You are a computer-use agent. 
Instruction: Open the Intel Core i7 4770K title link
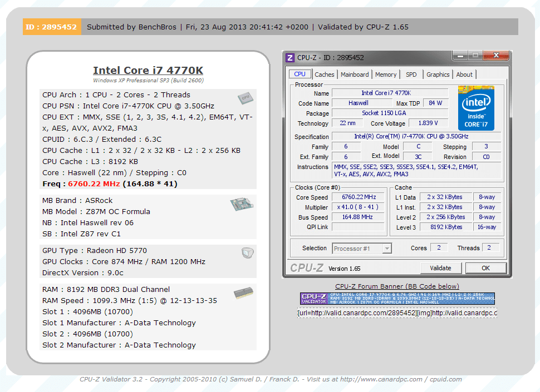(x=148, y=70)
